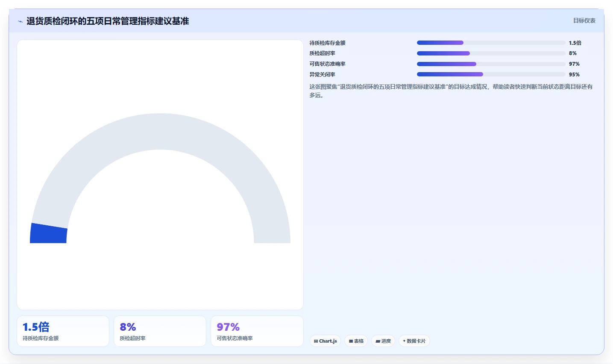The width and height of the screenshot is (613, 364).
Task: Click the 异常关闭率 row label
Action: (x=322, y=74)
